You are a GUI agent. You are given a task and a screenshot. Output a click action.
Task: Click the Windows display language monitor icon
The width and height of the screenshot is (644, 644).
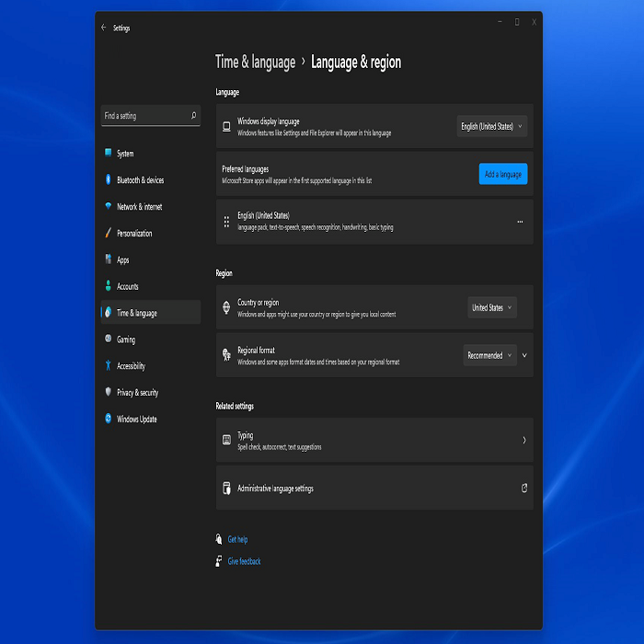(226, 127)
